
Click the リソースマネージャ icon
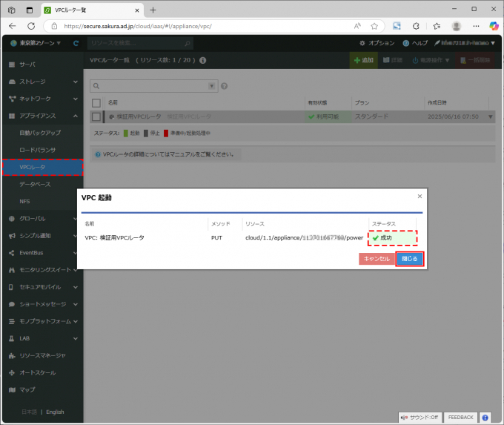coord(12,355)
